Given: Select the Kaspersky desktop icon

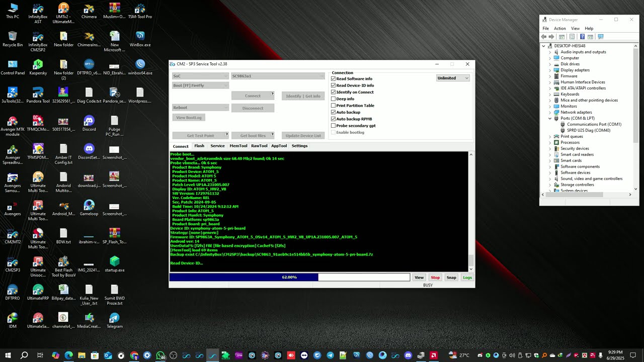Looking at the screenshot, I should point(38,67).
